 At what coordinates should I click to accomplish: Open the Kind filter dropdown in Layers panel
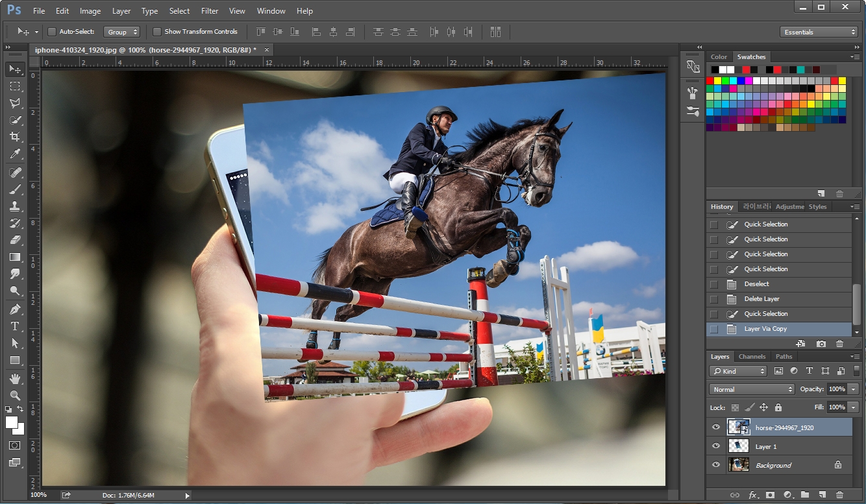737,371
